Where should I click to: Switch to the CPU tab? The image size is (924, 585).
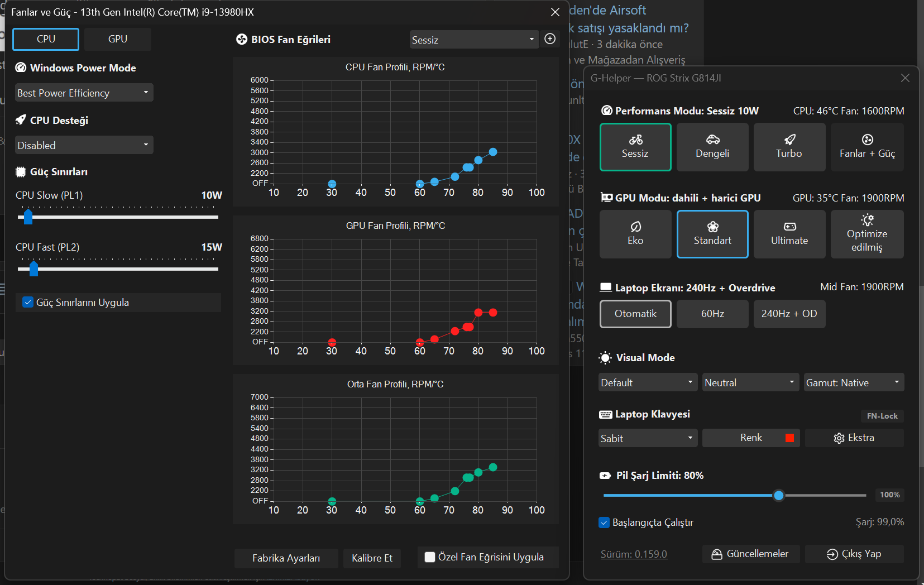tap(46, 39)
